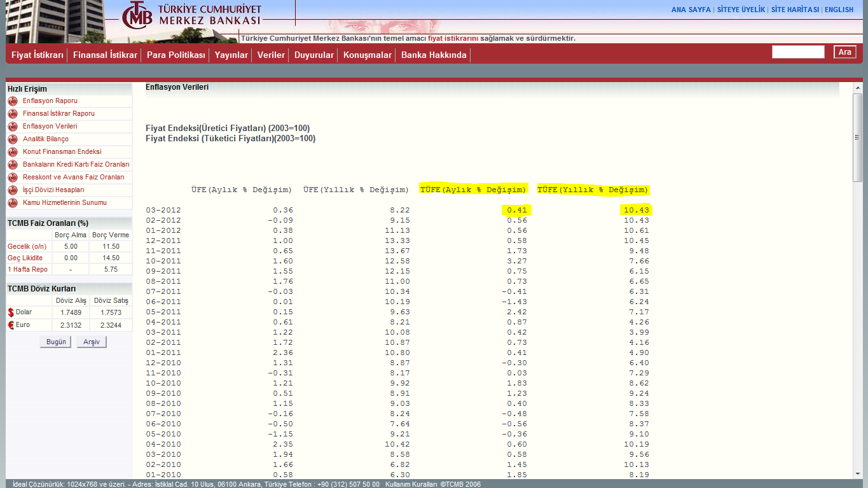Viewport: 868px width, 488px height.
Task: Click the Arşiv button
Action: click(x=92, y=342)
